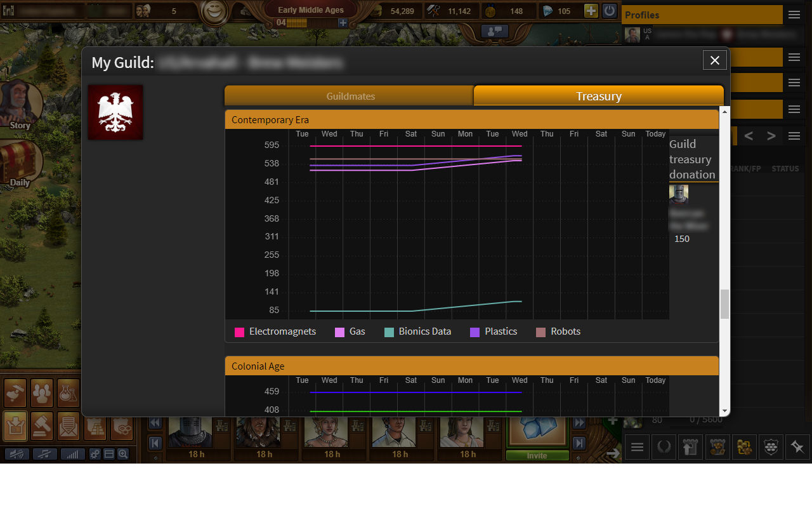Click the blue diamonds invite card

coord(537,432)
